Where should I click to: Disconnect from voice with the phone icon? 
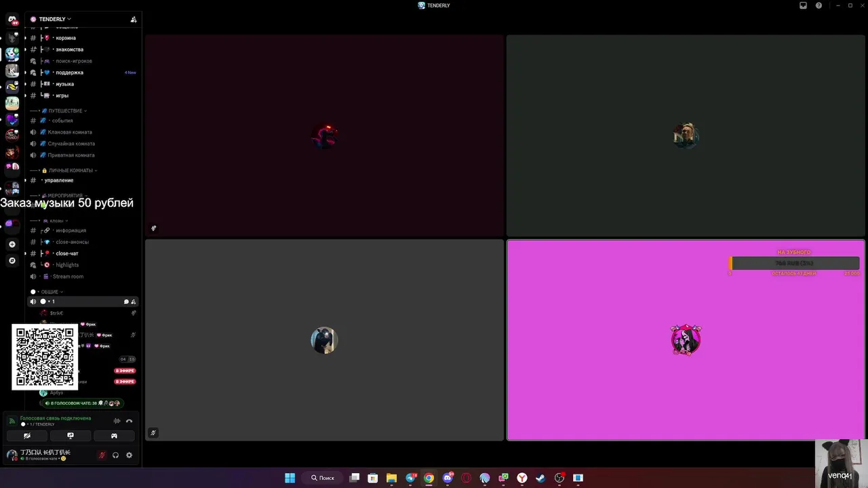(129, 421)
